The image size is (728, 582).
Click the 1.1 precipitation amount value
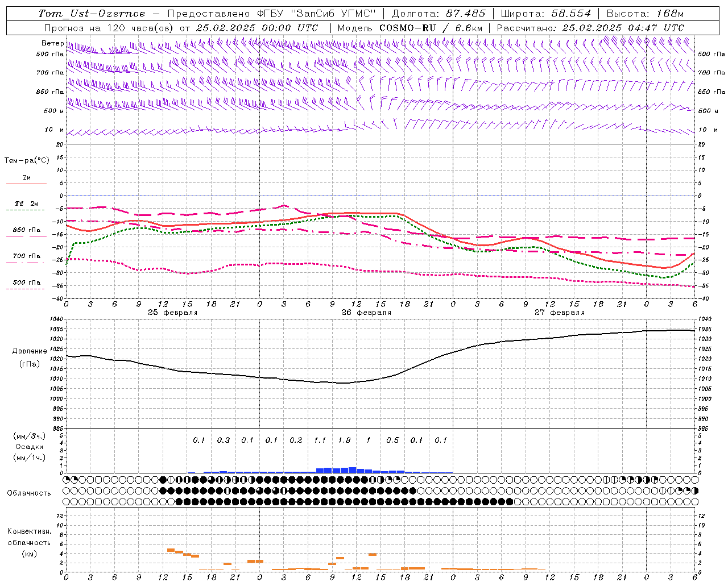click(x=320, y=440)
